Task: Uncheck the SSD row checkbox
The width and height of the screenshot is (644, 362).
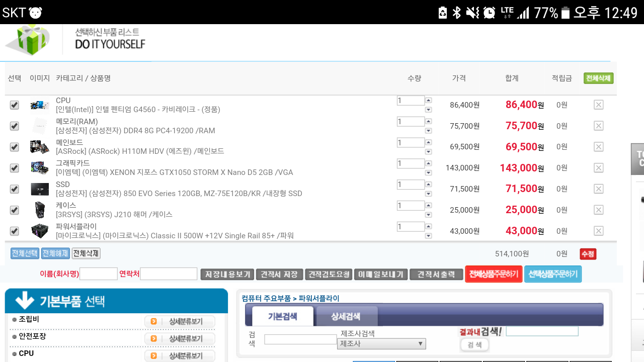Action: point(14,189)
